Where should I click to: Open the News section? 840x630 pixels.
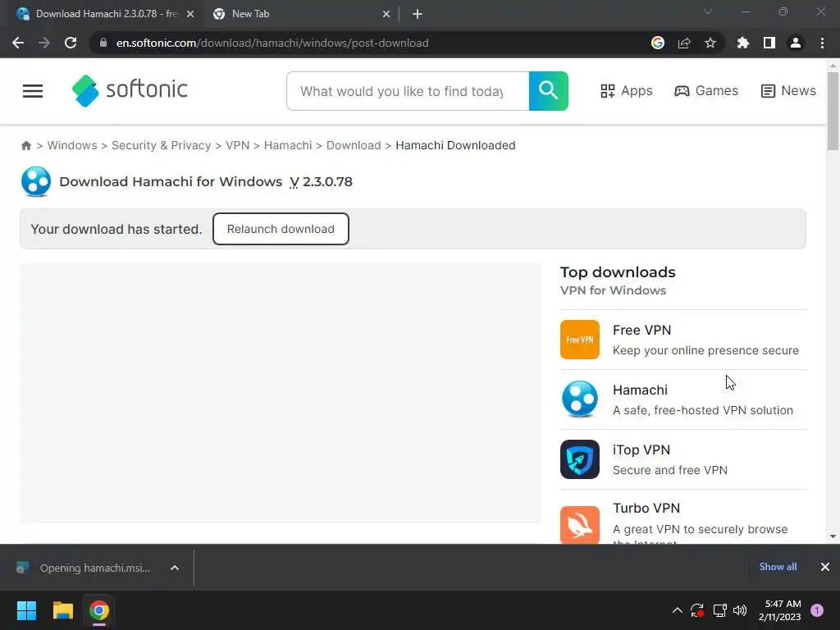788,90
